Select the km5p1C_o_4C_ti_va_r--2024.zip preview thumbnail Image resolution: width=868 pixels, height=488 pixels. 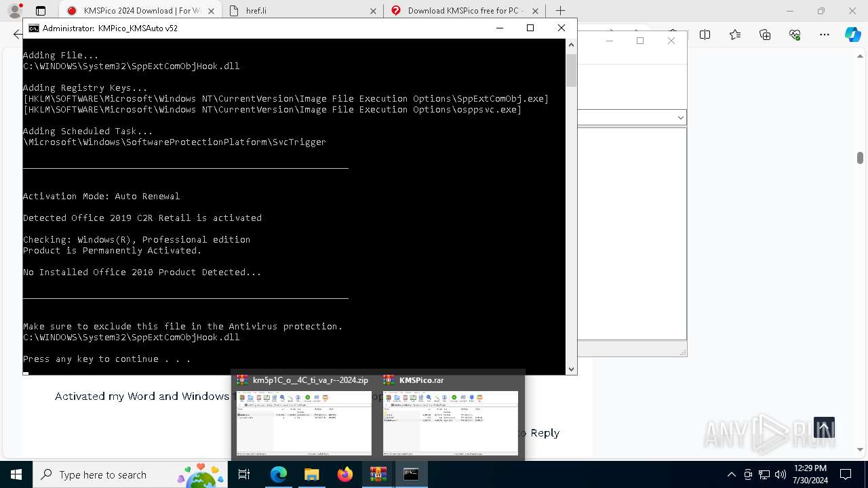click(304, 423)
